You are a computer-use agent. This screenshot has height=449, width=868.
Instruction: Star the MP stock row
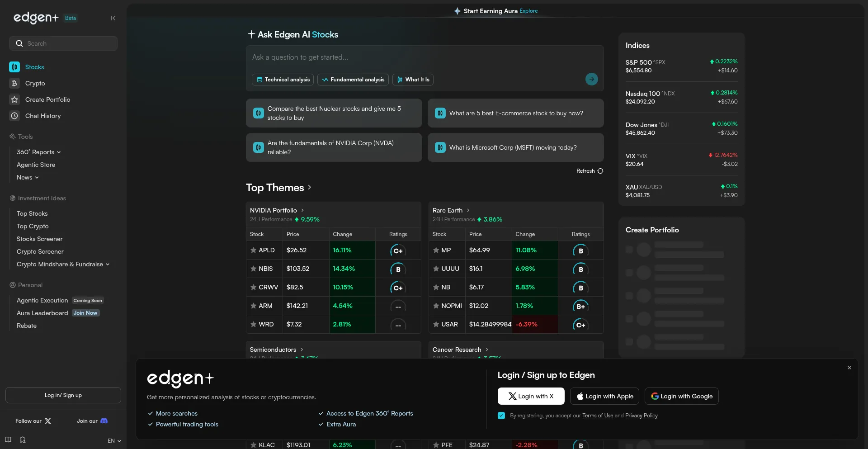click(436, 250)
